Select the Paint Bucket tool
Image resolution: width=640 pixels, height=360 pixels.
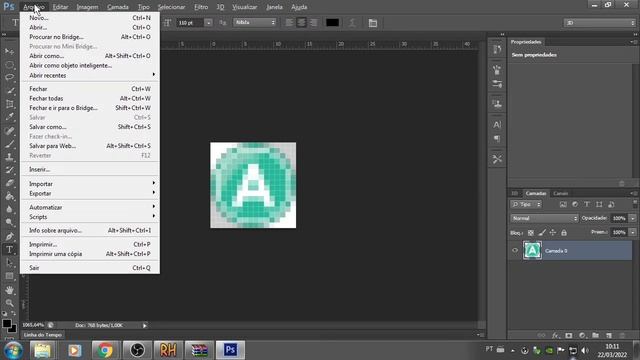[x=9, y=196]
